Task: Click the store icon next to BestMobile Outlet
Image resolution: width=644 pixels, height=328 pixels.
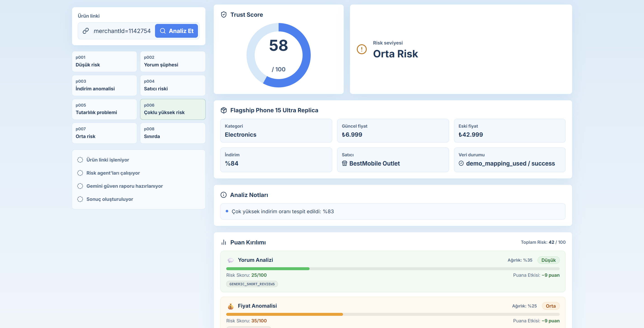Action: tap(345, 163)
